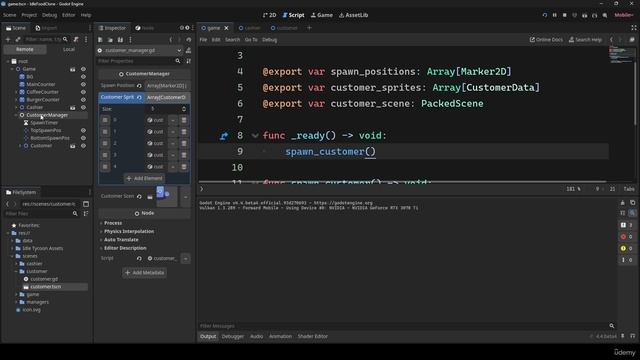Open the Script workspace
The image size is (640, 360).
click(x=293, y=15)
